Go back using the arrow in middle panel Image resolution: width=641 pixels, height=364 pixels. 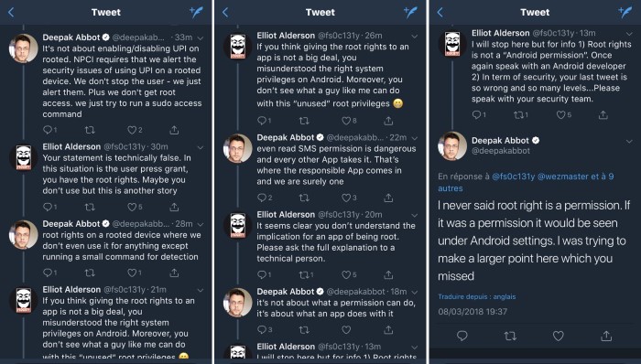[225, 12]
